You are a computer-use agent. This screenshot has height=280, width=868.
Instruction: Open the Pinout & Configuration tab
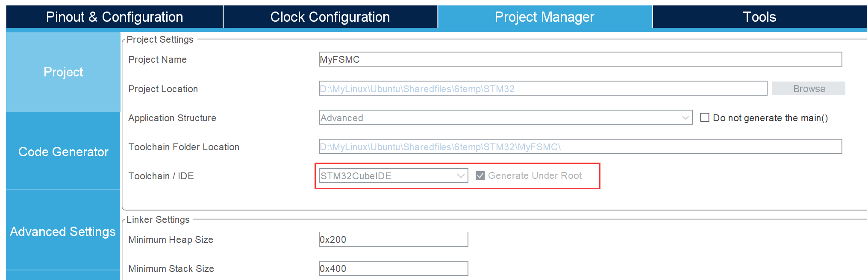pos(115,17)
